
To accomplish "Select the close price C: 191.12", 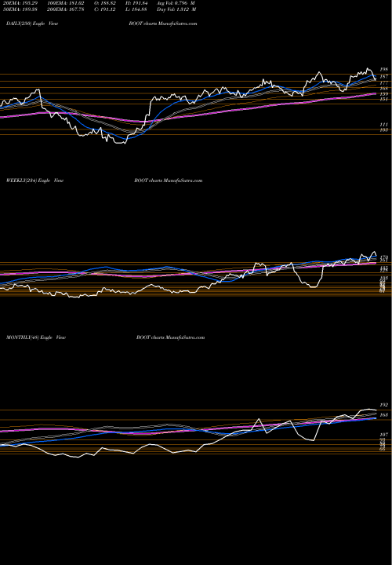I will pos(105,9).
